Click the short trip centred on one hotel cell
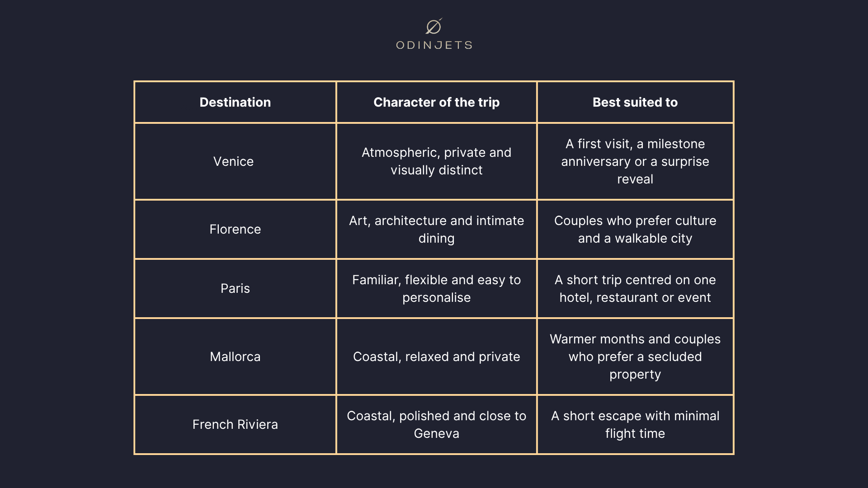Viewport: 868px width, 488px height. (635, 288)
